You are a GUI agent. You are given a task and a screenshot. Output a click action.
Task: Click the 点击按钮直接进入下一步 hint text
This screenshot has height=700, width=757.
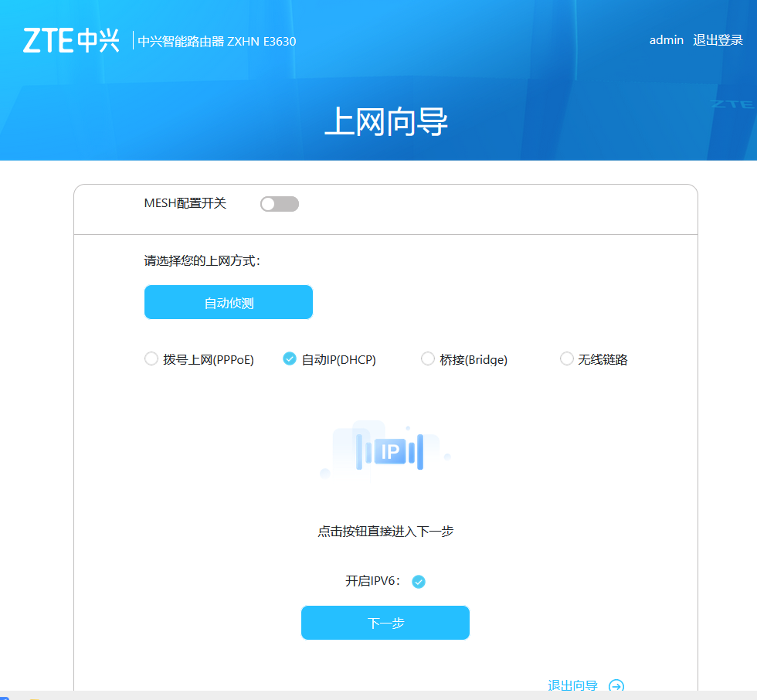click(385, 532)
